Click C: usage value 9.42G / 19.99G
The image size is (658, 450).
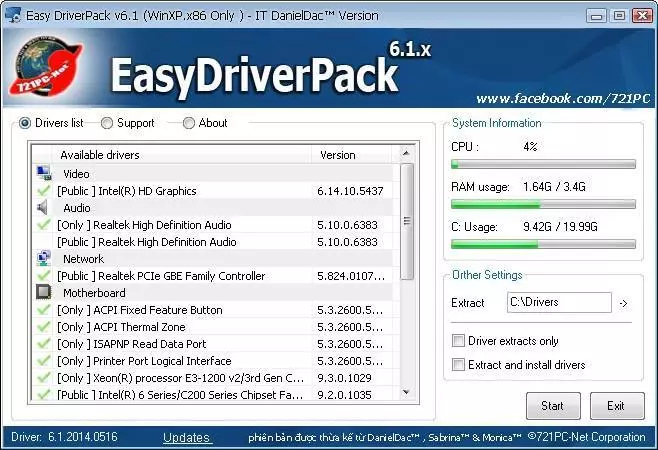(560, 227)
